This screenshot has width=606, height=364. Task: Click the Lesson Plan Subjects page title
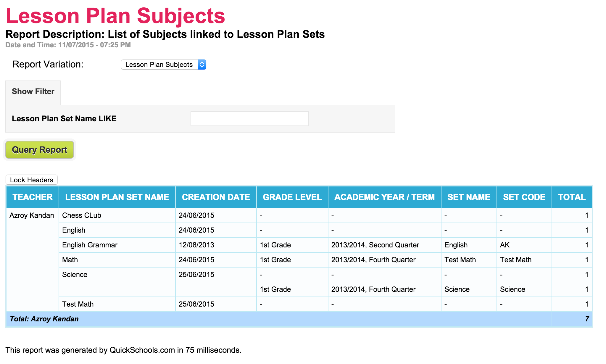coord(115,16)
